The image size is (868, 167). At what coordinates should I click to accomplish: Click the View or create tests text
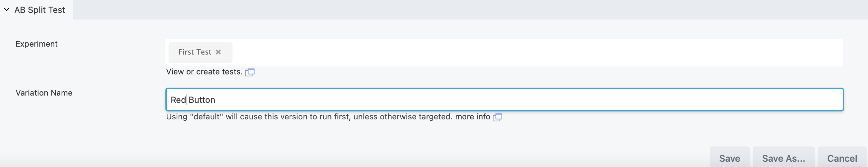pos(204,72)
